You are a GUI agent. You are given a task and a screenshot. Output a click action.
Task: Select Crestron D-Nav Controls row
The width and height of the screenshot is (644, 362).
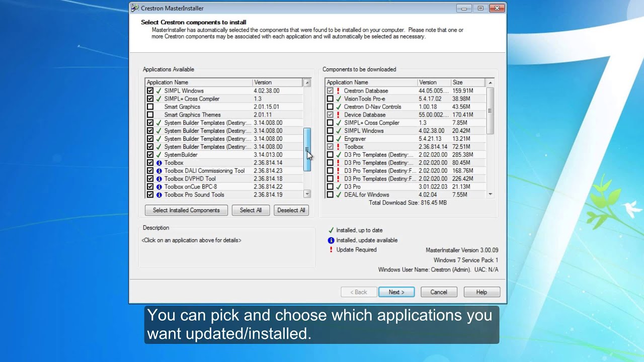pyautogui.click(x=372, y=107)
